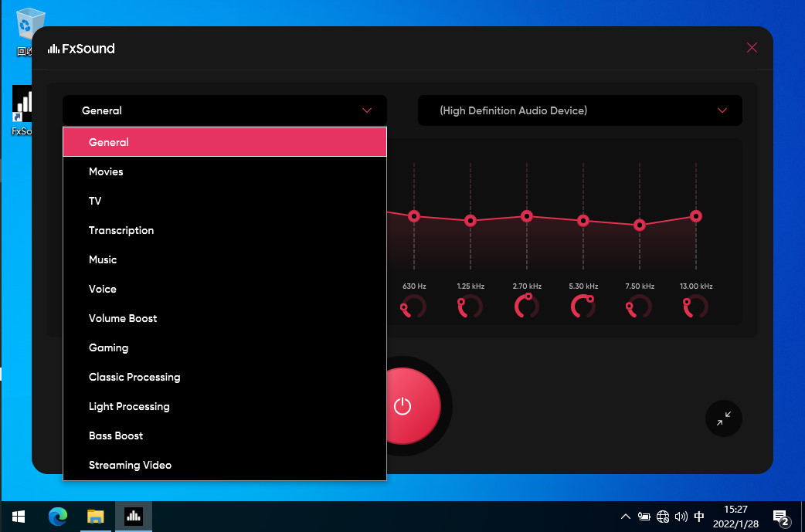Open the volume control in system tray

point(681,517)
